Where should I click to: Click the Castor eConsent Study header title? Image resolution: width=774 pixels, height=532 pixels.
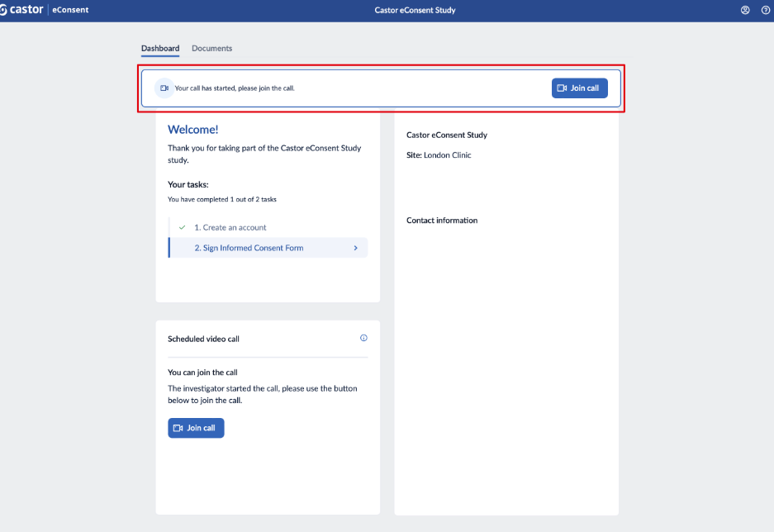coord(415,10)
